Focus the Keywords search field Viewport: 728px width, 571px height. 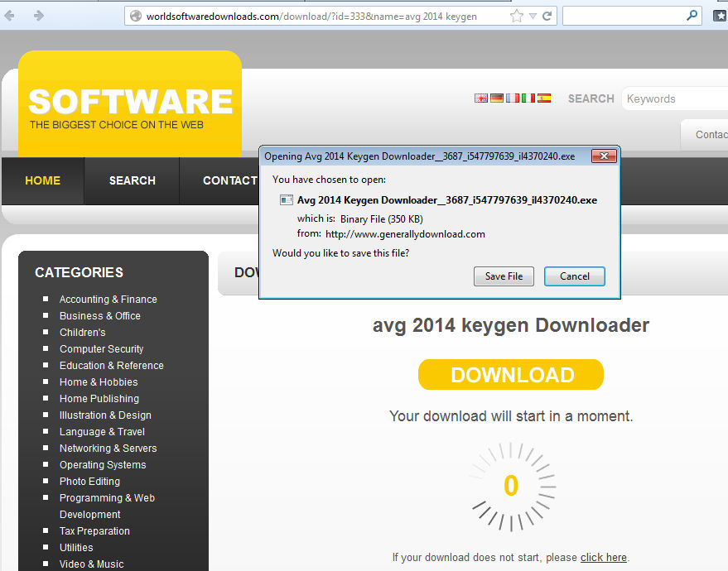(x=676, y=98)
